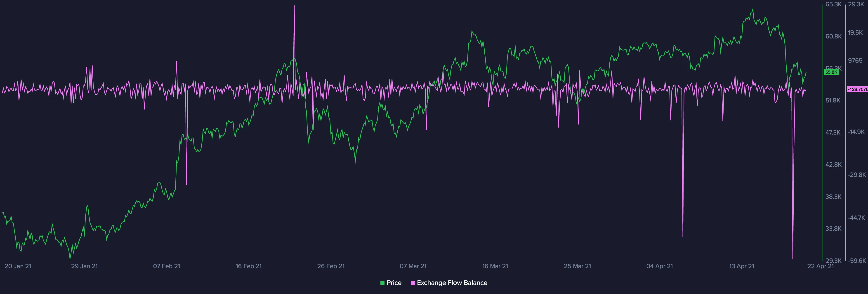This screenshot has width=868, height=294.
Task: Click the -29.8K flow axis label
Action: click(x=857, y=175)
